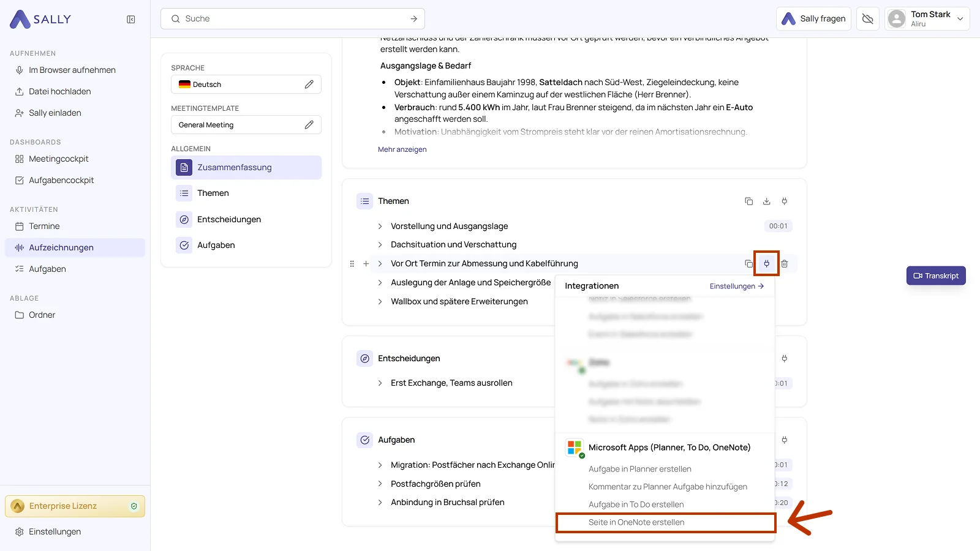Click the user avatar icon
This screenshot has width=980, height=551.
[897, 19]
